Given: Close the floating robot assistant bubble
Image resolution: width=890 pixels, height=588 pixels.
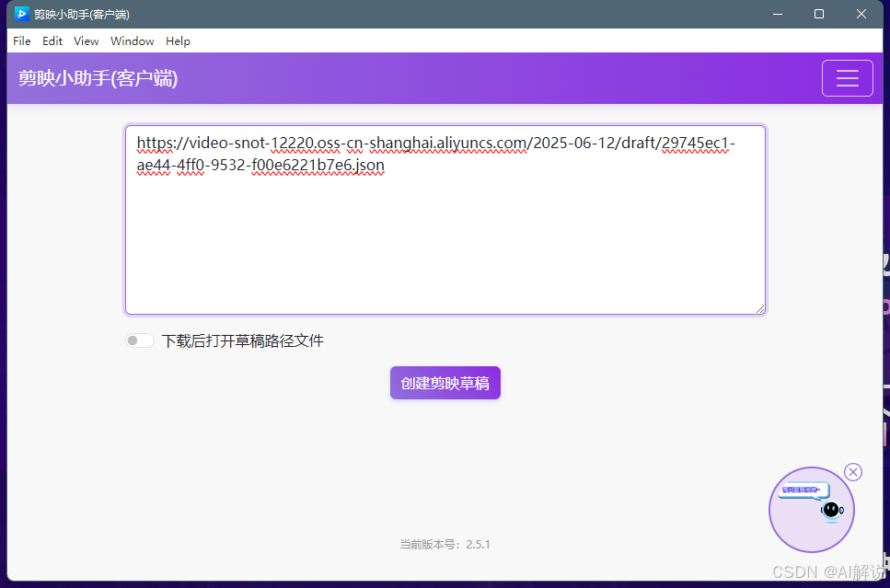Looking at the screenshot, I should pos(852,472).
